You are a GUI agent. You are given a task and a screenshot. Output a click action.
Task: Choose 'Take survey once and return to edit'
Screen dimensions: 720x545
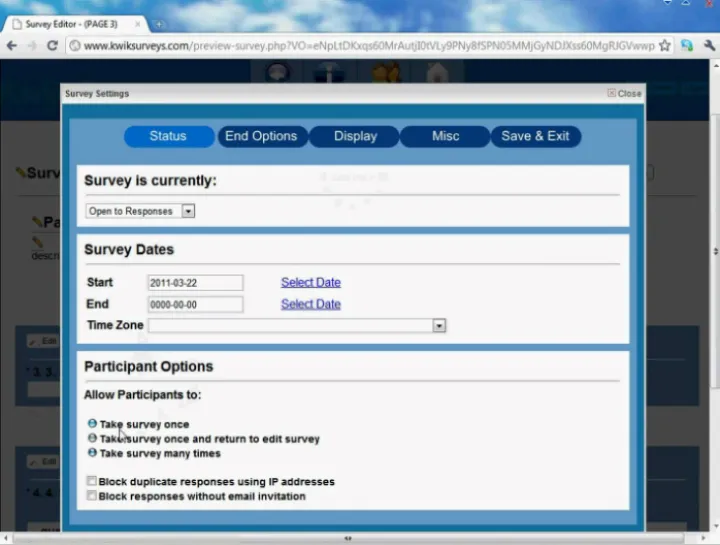93,438
